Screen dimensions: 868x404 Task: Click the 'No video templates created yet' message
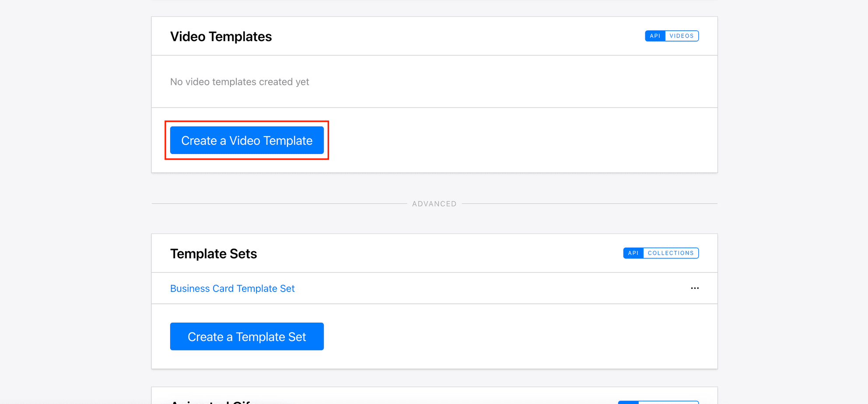239,81
